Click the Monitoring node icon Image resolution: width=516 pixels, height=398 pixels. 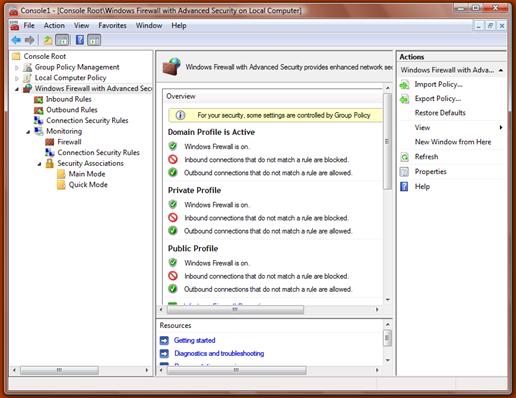(x=39, y=131)
